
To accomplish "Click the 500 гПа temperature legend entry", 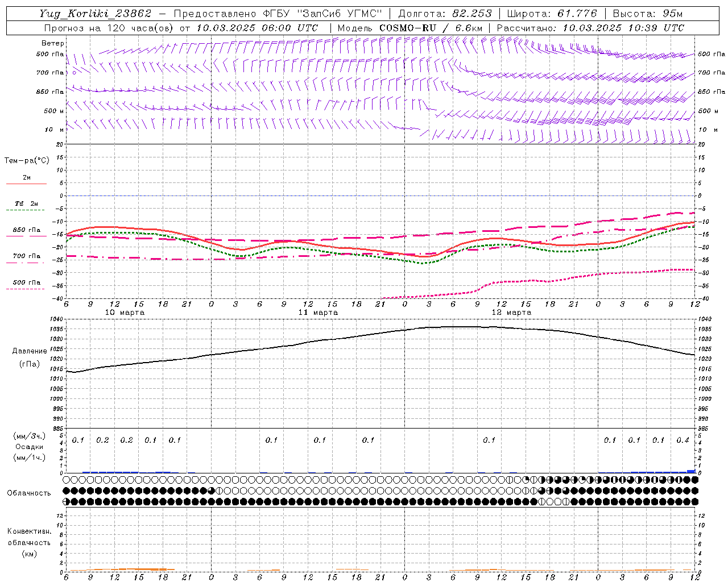I will [27, 282].
